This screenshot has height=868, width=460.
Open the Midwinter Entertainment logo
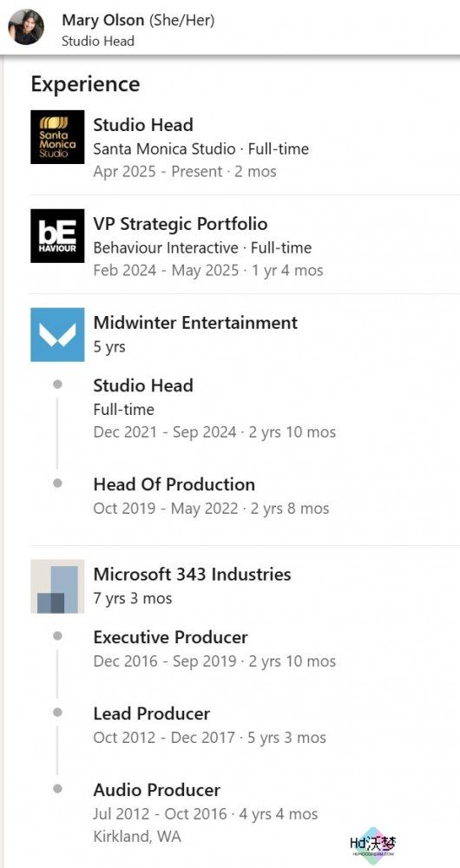tap(57, 335)
